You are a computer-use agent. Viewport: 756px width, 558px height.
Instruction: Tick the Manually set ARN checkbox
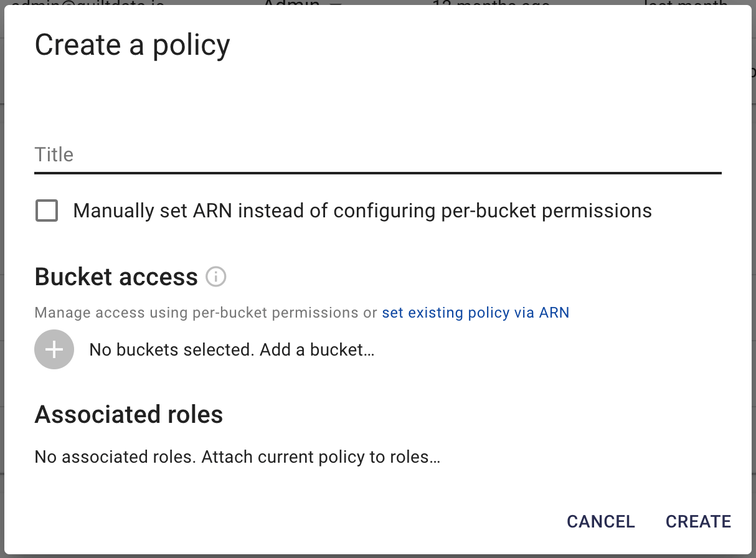click(x=47, y=210)
